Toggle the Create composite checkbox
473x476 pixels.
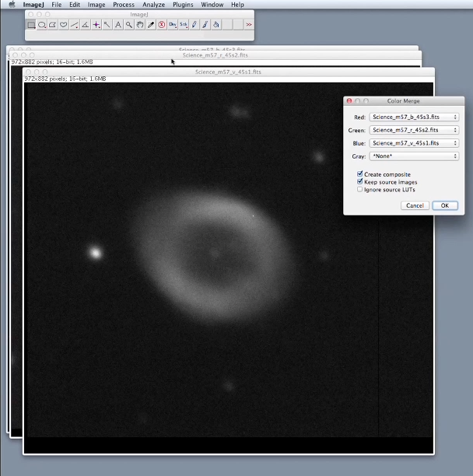[359, 174]
